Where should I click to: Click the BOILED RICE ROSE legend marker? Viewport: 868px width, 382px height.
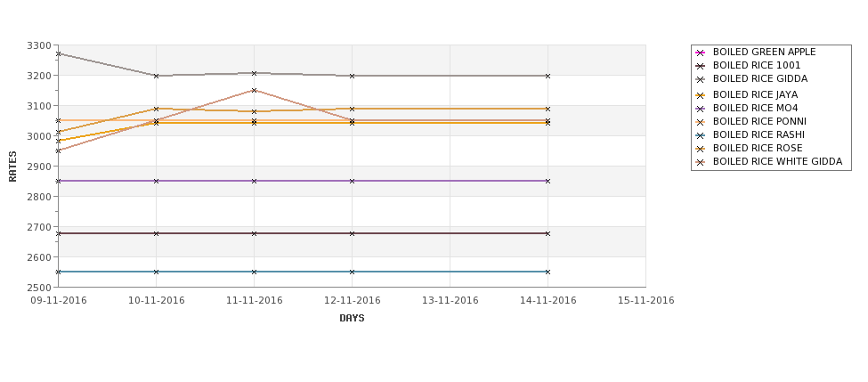tap(701, 149)
